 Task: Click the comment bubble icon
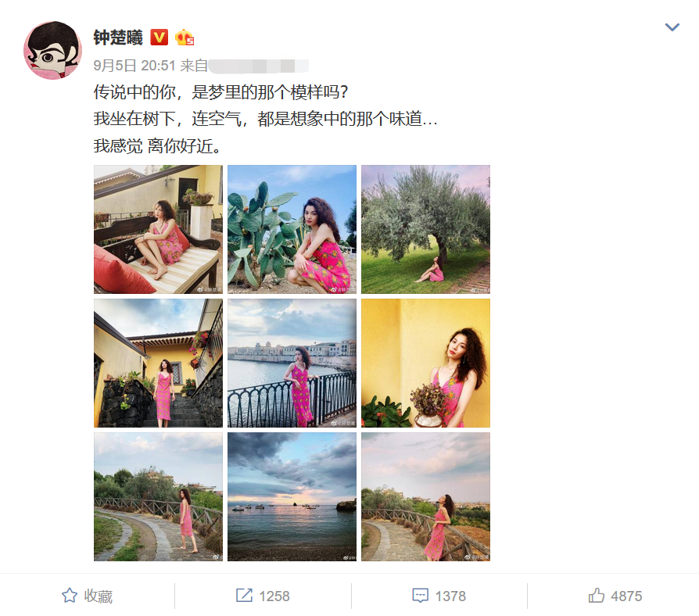(420, 596)
